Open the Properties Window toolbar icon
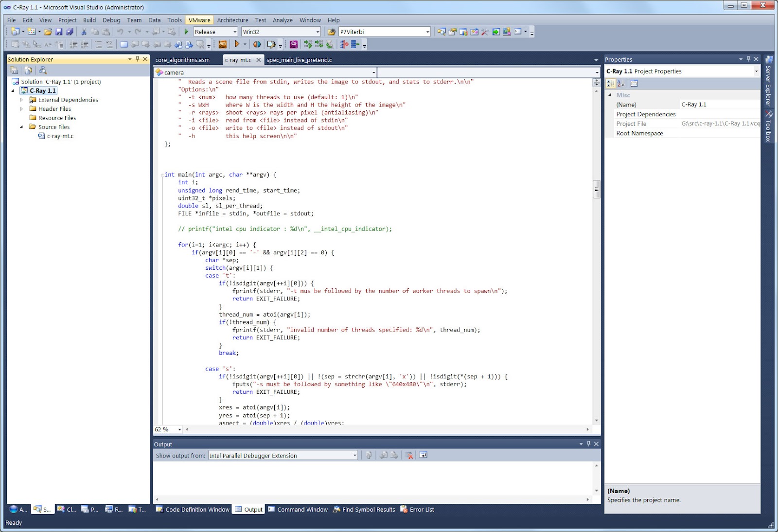778x532 pixels. tap(452, 32)
